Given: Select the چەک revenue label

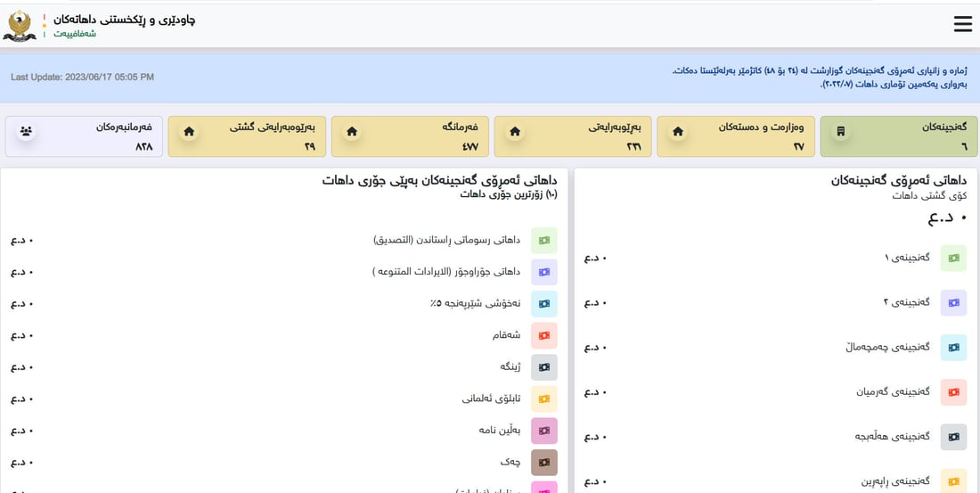Looking at the screenshot, I should [510, 463].
